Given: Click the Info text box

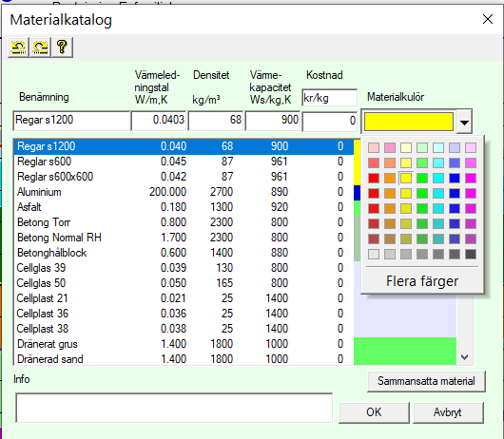Looking at the screenshot, I should (174, 408).
